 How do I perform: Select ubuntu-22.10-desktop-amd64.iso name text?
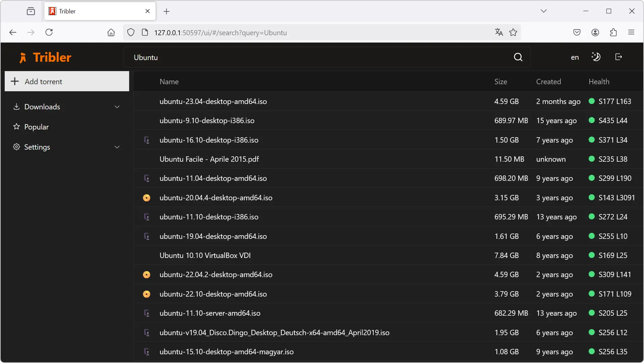213,294
